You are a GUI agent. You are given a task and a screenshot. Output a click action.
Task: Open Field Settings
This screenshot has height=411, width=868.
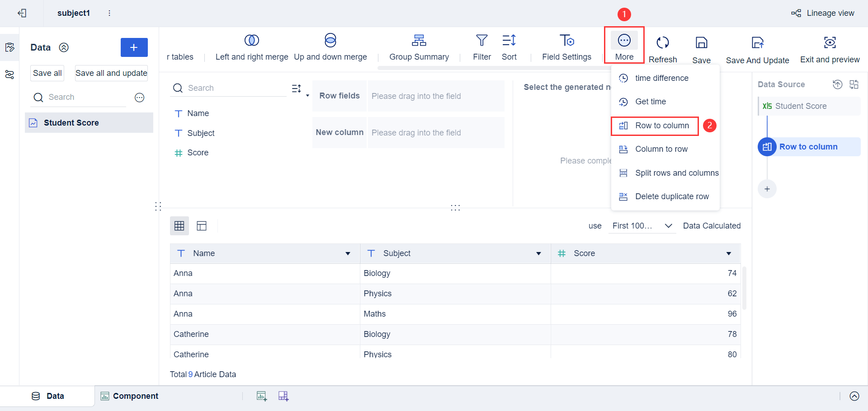click(566, 47)
